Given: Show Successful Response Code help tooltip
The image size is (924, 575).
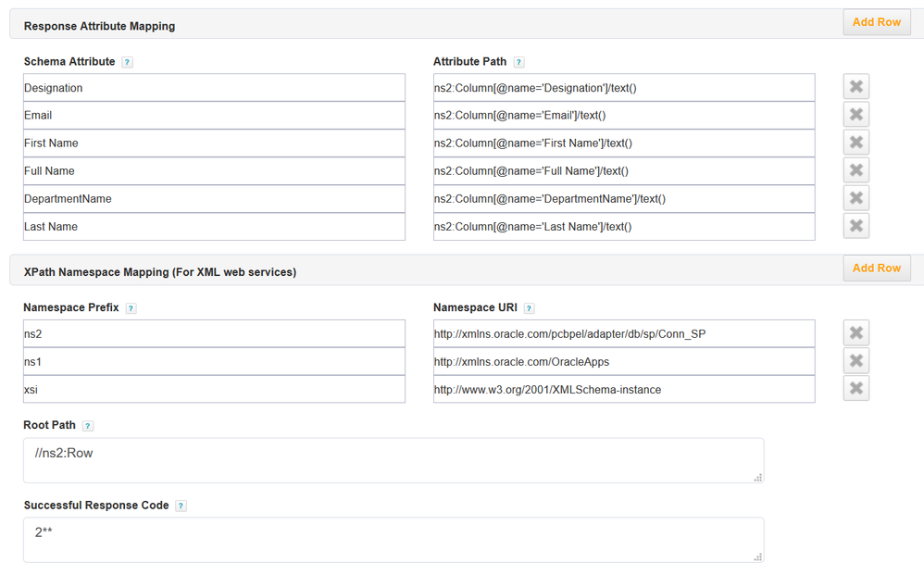Looking at the screenshot, I should (x=181, y=506).
